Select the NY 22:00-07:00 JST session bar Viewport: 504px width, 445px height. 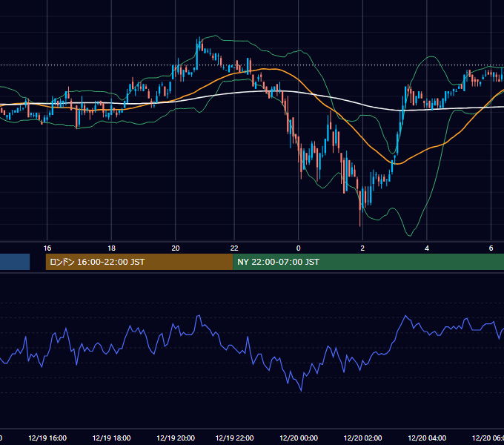368,262
